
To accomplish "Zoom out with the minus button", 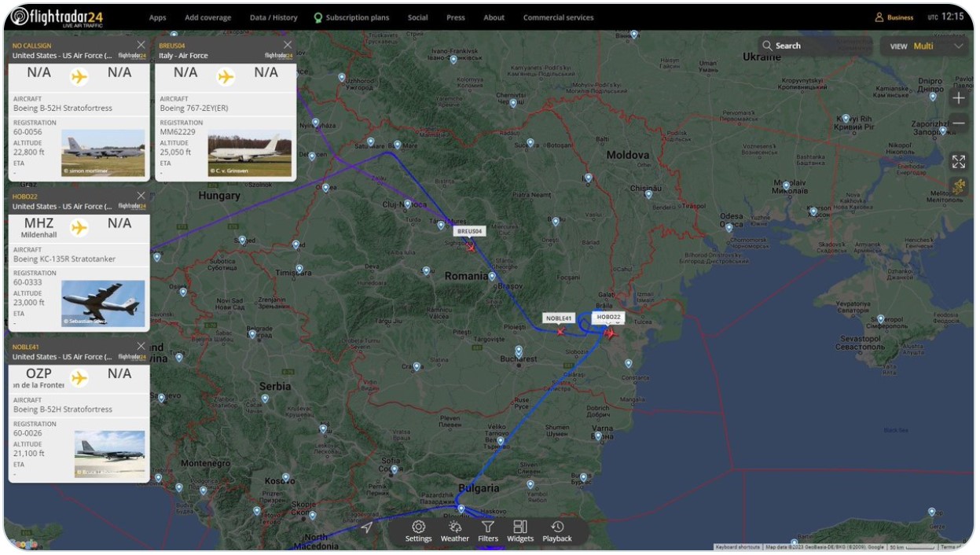I will [x=958, y=123].
